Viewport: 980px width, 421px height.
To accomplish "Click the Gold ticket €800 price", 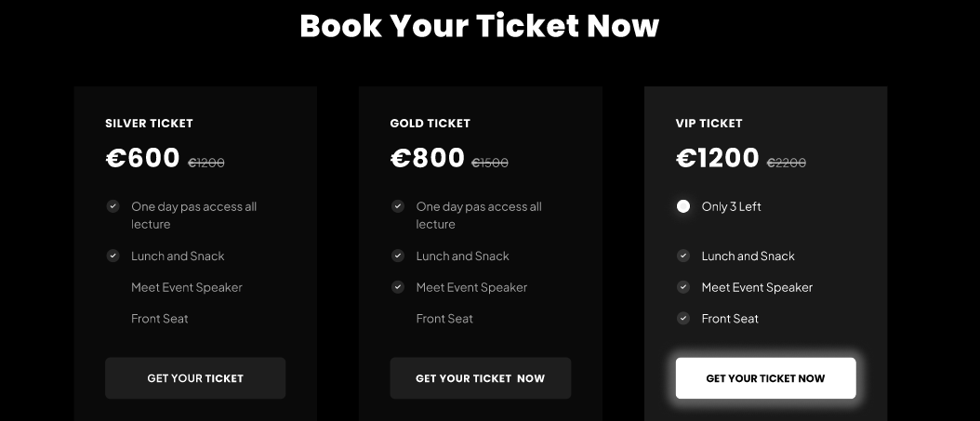I will 428,158.
